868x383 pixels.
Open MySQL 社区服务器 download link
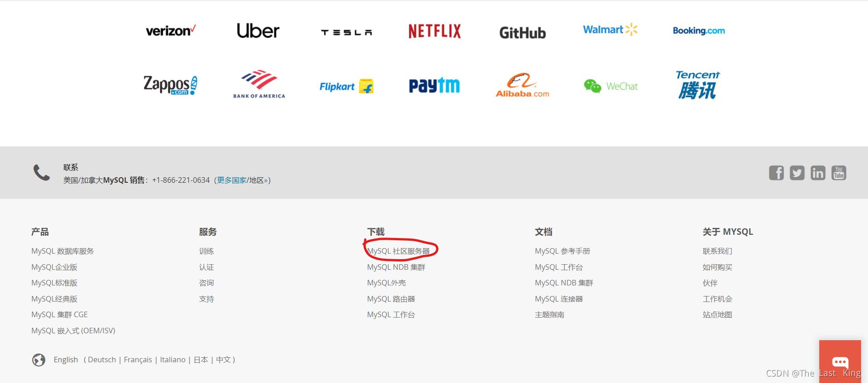click(x=398, y=251)
